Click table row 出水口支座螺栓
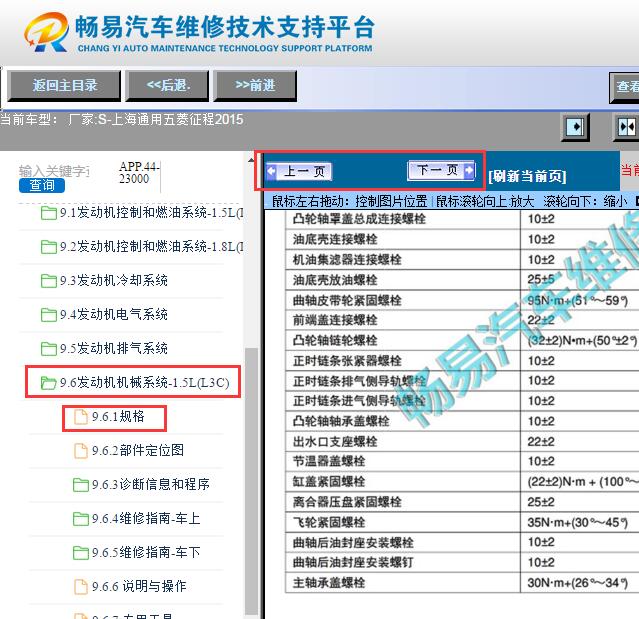639x619 pixels. click(x=462, y=441)
